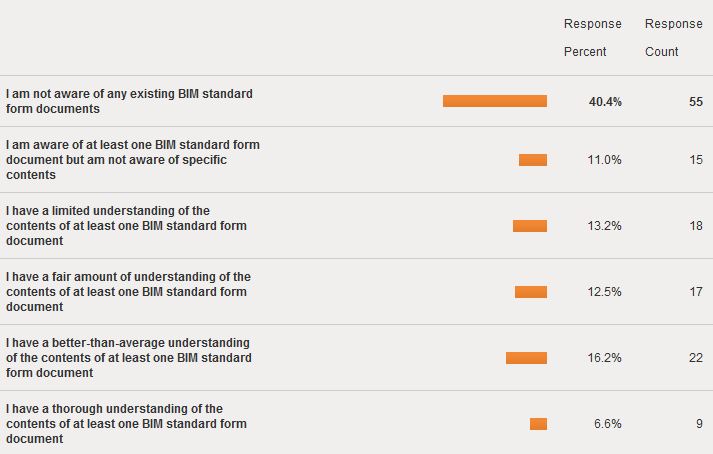Select the Response Percent column header
The height and width of the screenshot is (454, 713).
pos(592,37)
